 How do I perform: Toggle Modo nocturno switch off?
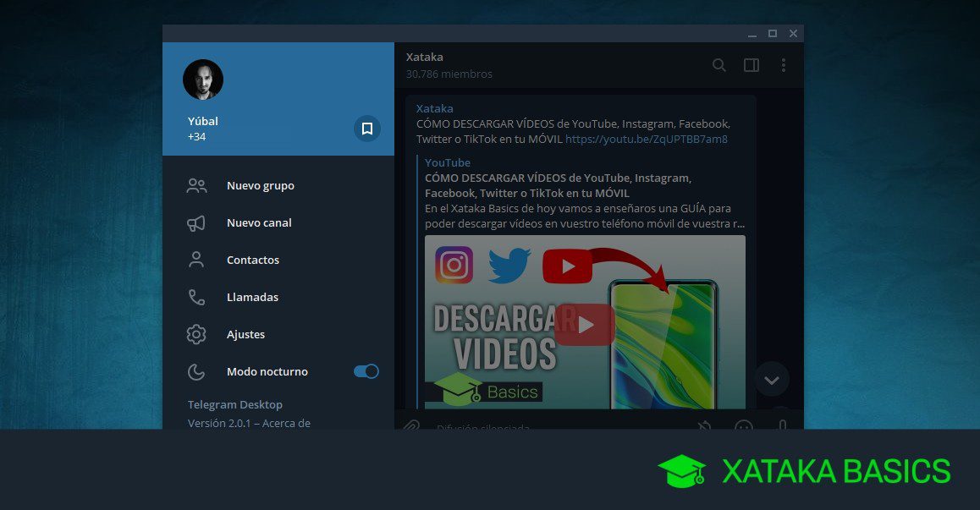click(x=366, y=370)
